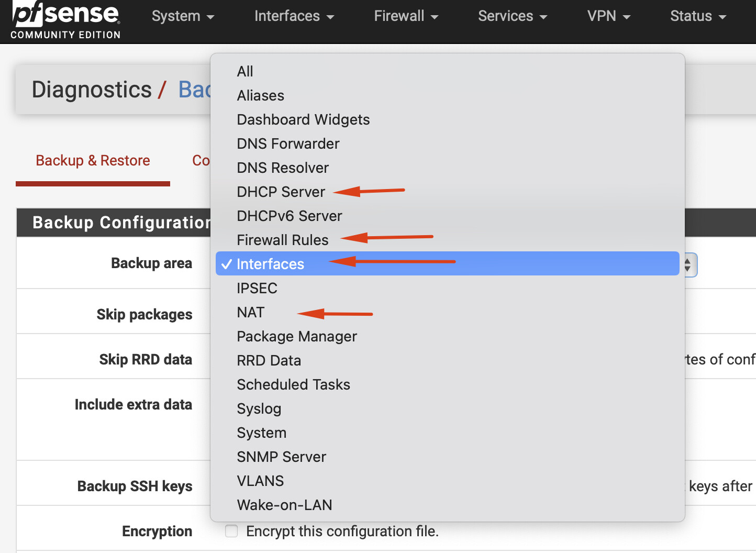The height and width of the screenshot is (553, 756).
Task: Open the VPN menu
Action: tap(608, 16)
